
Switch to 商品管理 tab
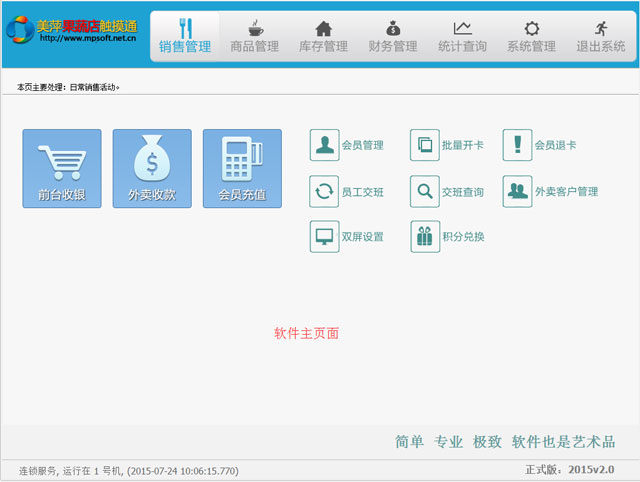254,36
